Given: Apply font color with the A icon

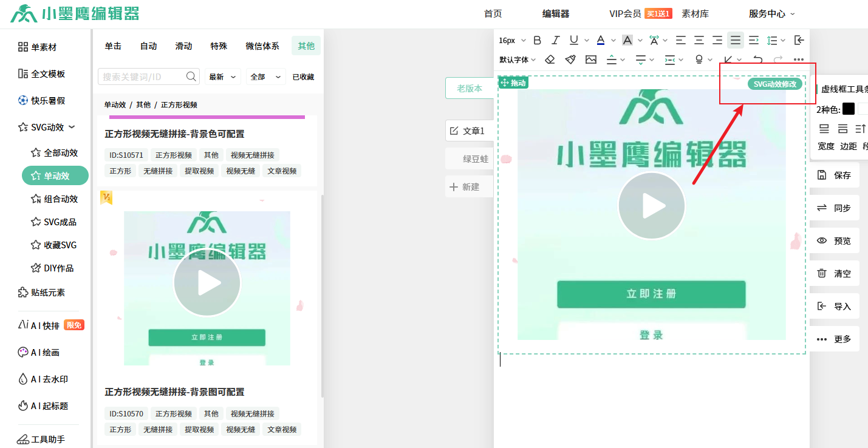Looking at the screenshot, I should tap(601, 40).
